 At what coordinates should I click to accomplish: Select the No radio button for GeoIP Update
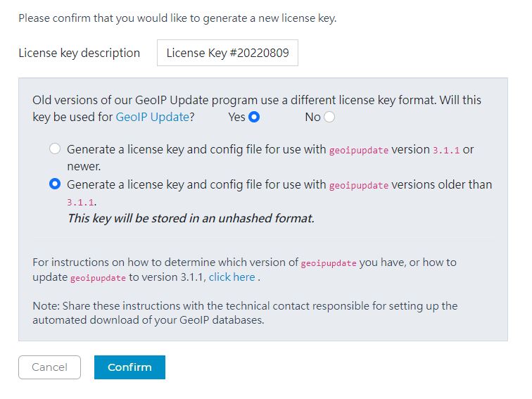click(329, 117)
